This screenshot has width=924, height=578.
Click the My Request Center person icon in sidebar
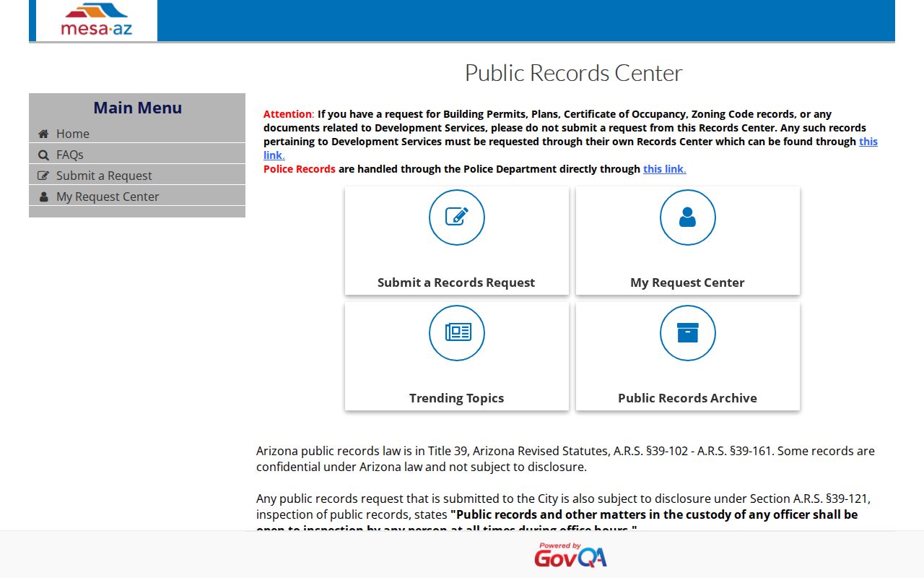tap(43, 197)
